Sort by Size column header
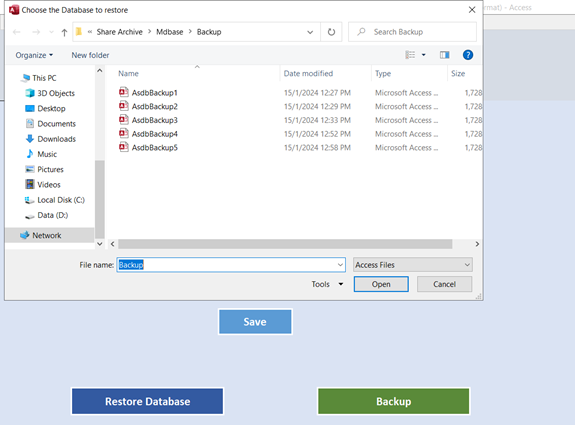This screenshot has width=575, height=425. [x=458, y=73]
